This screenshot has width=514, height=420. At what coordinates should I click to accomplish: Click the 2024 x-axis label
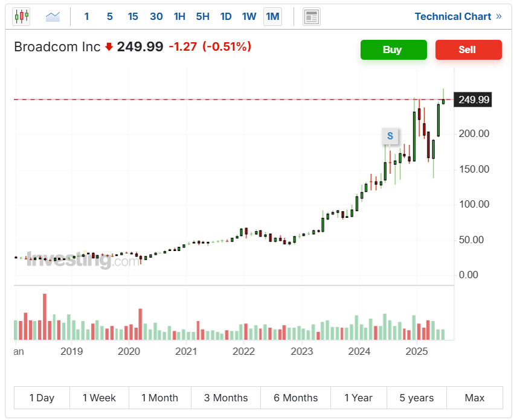359,352
